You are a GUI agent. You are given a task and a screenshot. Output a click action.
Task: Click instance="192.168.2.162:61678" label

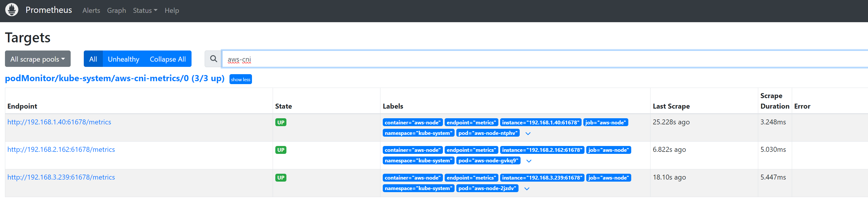(x=542, y=150)
